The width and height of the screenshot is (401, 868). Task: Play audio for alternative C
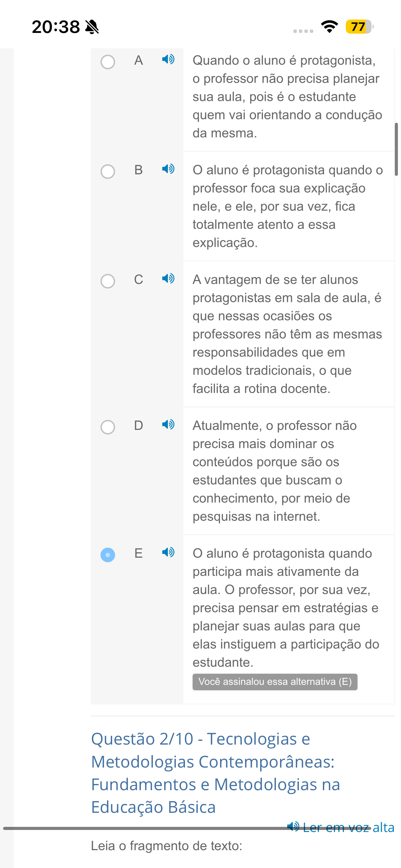coord(168,278)
